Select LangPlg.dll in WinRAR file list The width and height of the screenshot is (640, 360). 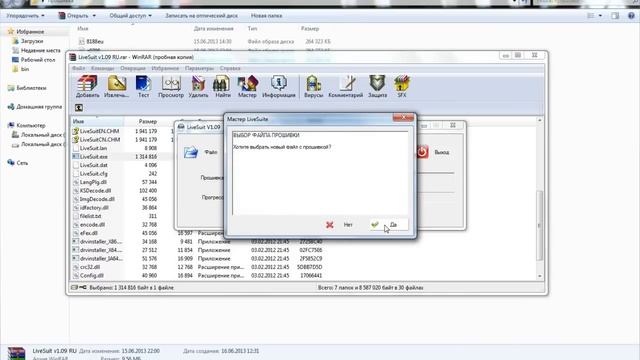(x=93, y=182)
